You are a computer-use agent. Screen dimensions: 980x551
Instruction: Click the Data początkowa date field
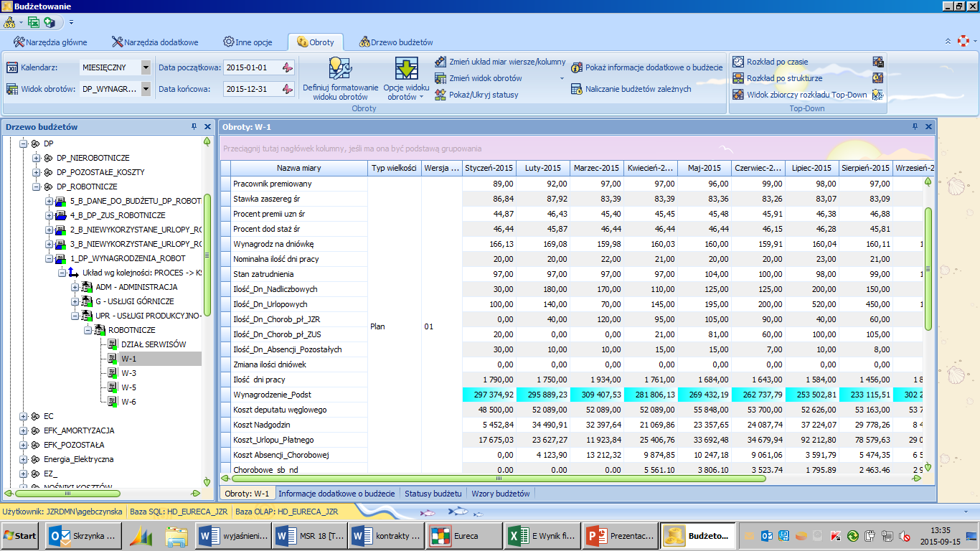251,67
